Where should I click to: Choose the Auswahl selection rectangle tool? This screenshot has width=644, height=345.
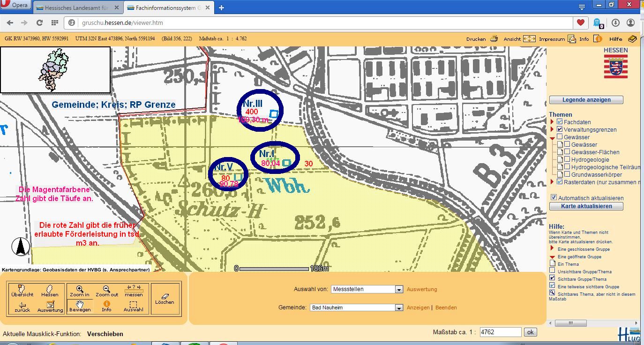pyautogui.click(x=134, y=306)
